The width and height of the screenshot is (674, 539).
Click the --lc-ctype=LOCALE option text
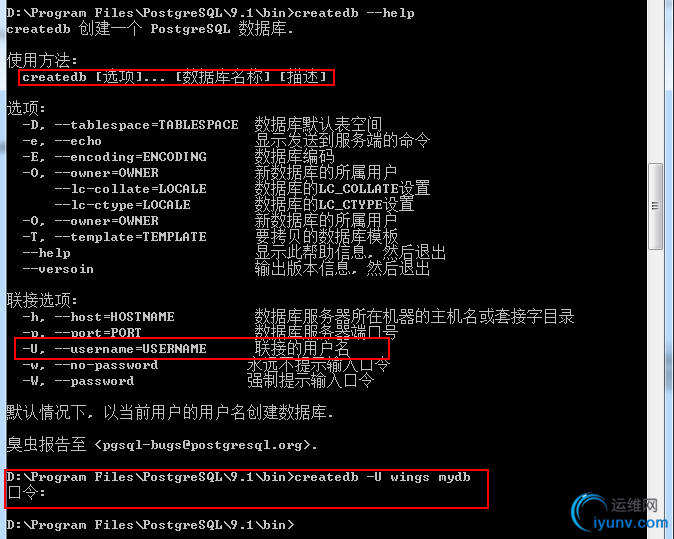123,205
